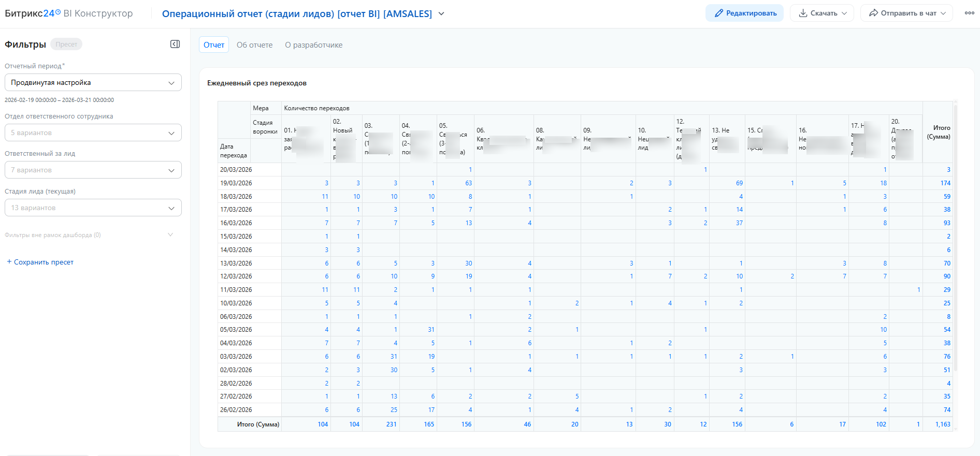Switch to the О разработчике tab
Screen dimensions: 980x456
313,45
